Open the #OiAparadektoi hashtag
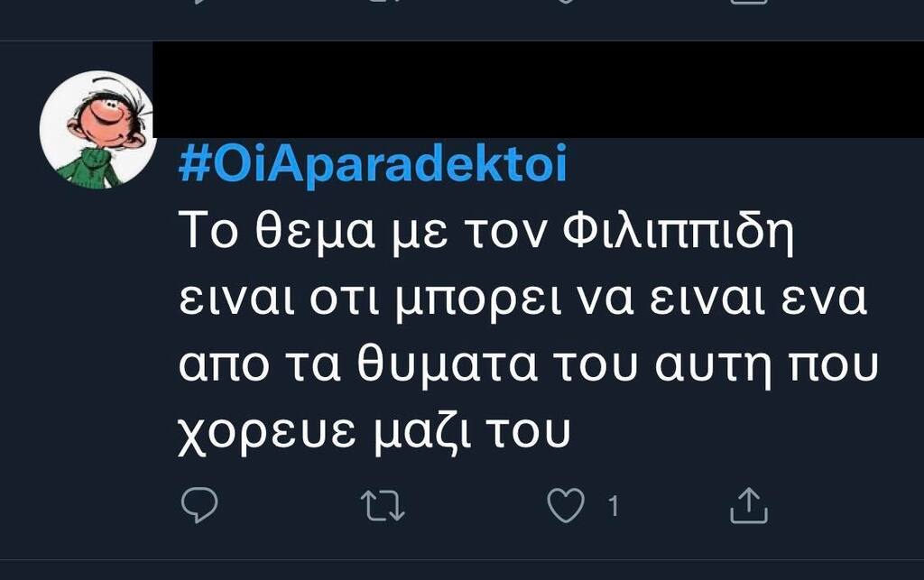The height and width of the screenshot is (580, 924). pos(373,163)
